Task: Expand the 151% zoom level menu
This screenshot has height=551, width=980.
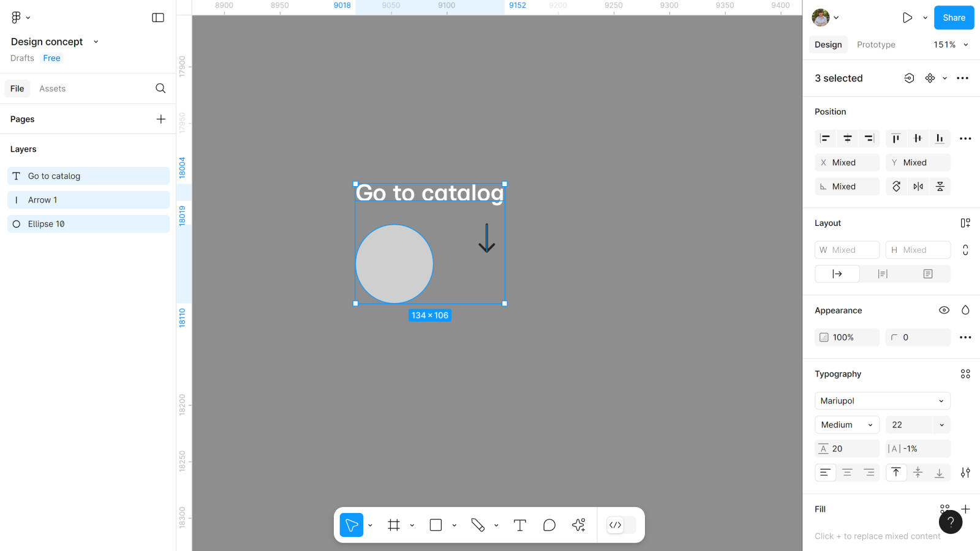Action: 951,45
